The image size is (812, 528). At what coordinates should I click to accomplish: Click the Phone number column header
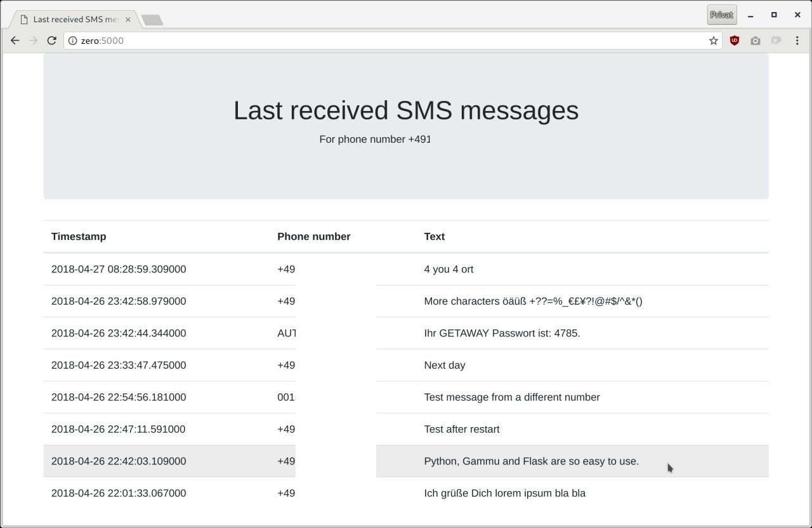[314, 237]
